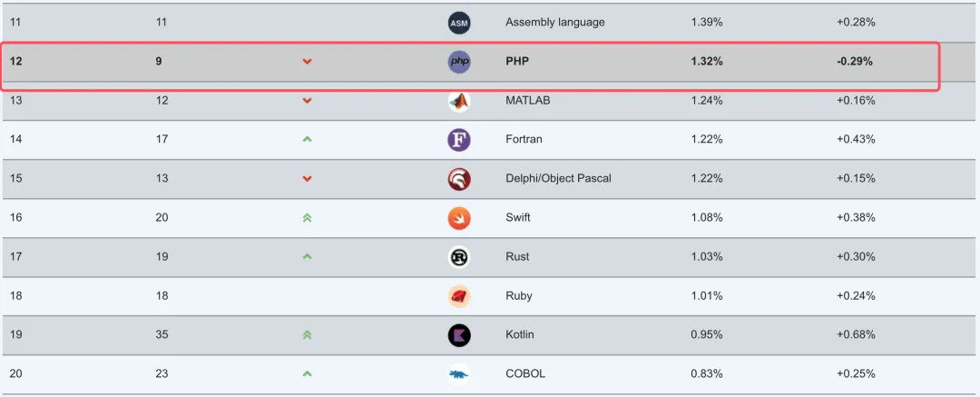Screen dimensions: 980x397
Task: Click the Delphi/Object Pascal language name
Action: point(558,179)
